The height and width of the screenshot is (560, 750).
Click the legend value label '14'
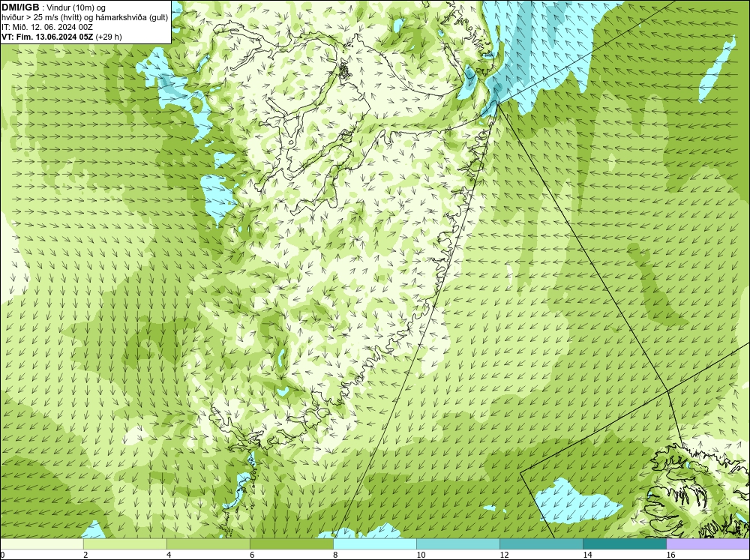587,555
